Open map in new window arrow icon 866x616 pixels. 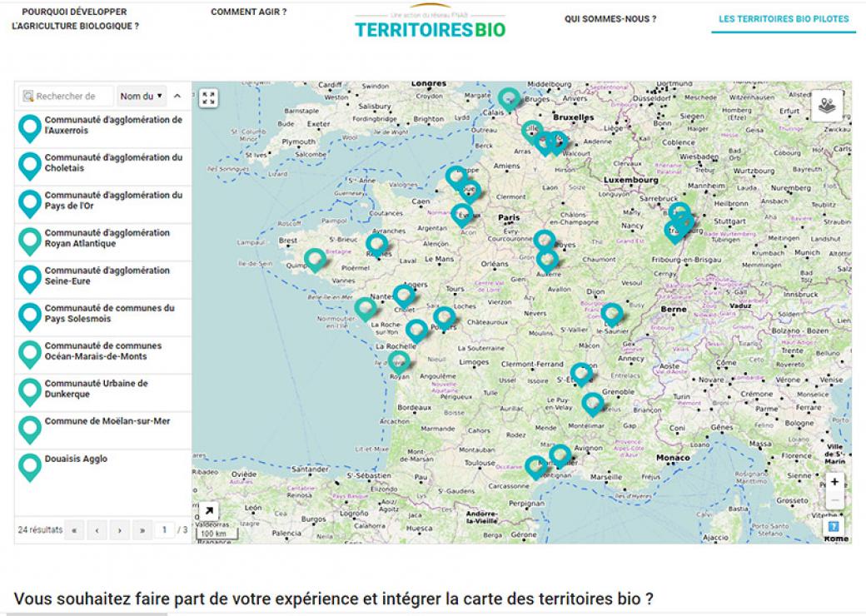point(209,510)
